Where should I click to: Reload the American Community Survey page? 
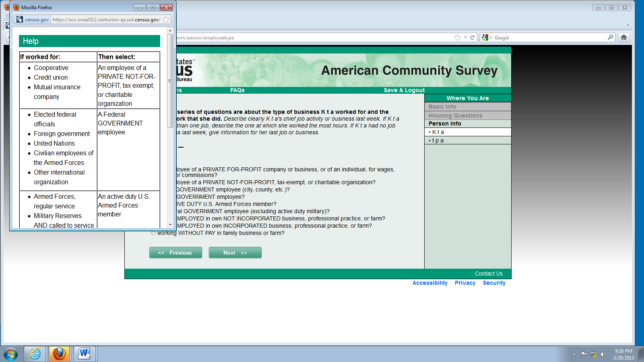coord(473,37)
